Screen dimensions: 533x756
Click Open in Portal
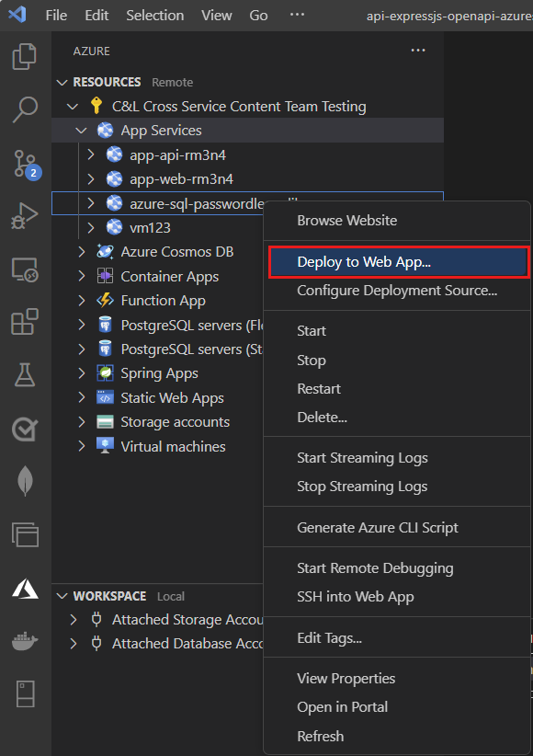pos(344,706)
